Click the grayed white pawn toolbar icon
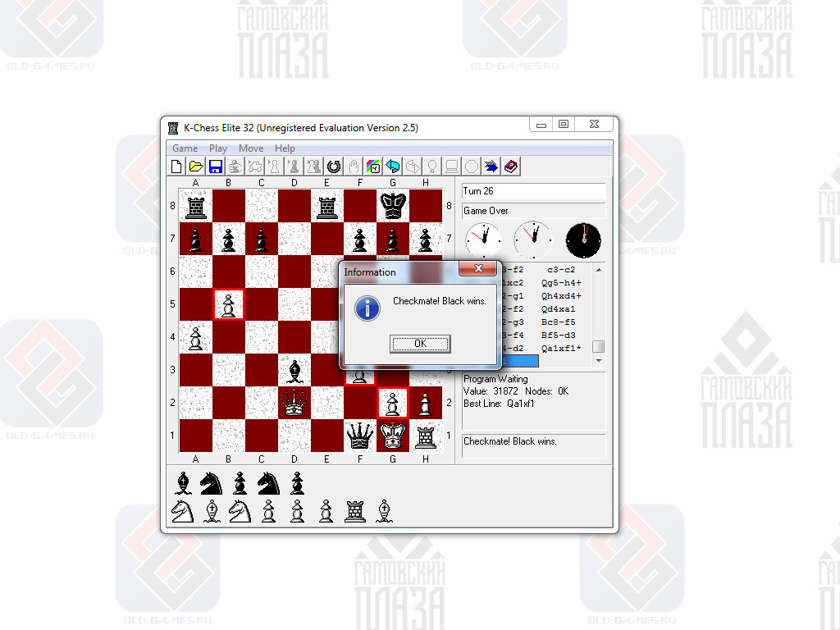This screenshot has width=840, height=630. click(275, 167)
